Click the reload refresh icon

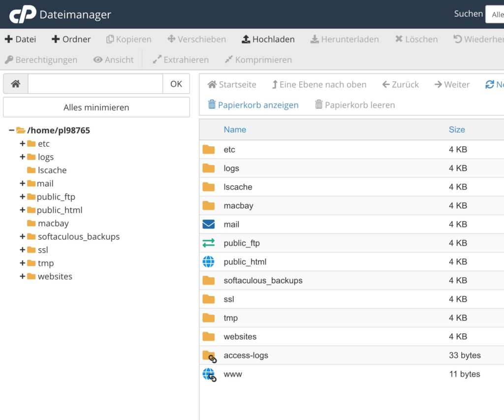[x=490, y=85]
